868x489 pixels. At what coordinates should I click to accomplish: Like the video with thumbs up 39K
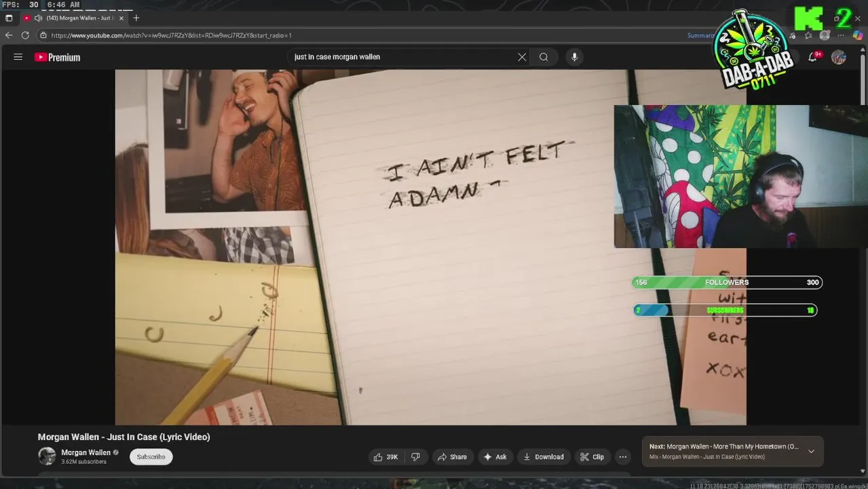coord(385,457)
